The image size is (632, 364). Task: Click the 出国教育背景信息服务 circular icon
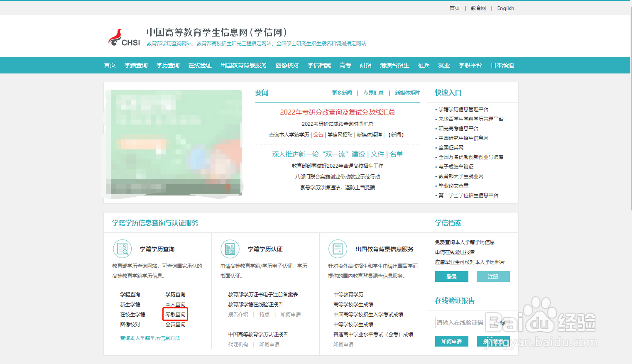[x=338, y=249]
